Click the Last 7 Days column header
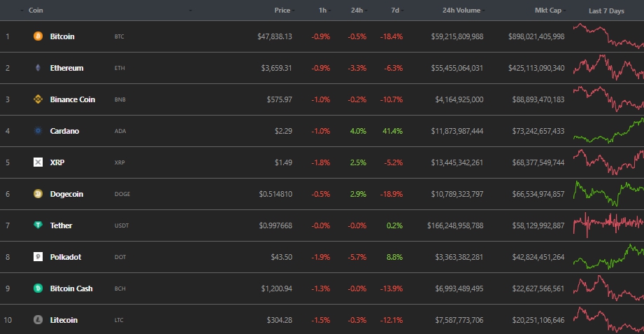 click(x=606, y=11)
